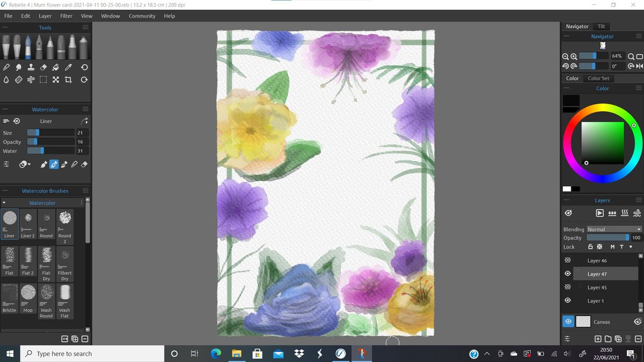Screen dimensions: 644x362
Task: Activate the Crop canvas tool
Action: tap(68, 80)
